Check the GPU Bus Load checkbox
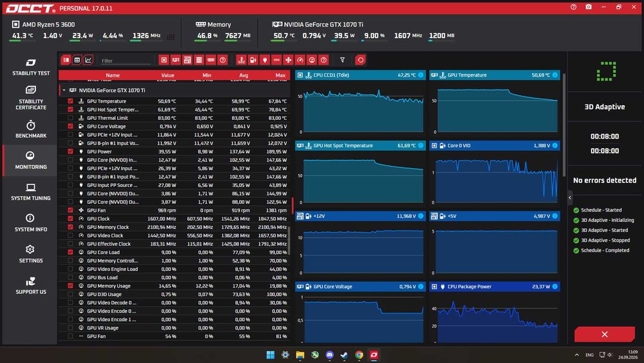 (x=70, y=277)
